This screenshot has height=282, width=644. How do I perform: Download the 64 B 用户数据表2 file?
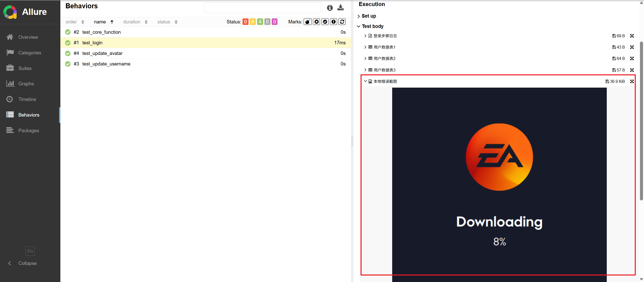tap(619, 58)
